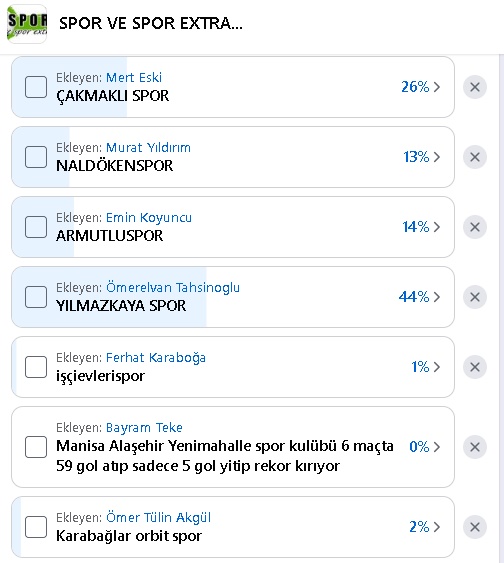Viewport: 504px width, 563px height.
Task: Delete the Karabağlar orbit spor option
Action: coord(475,527)
